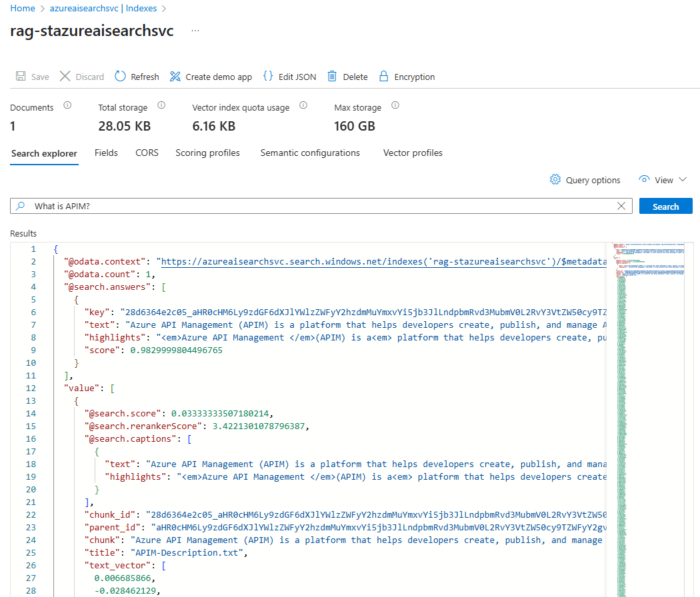Click the Refresh label in toolbar
This screenshot has height=597, width=700.
coord(145,77)
